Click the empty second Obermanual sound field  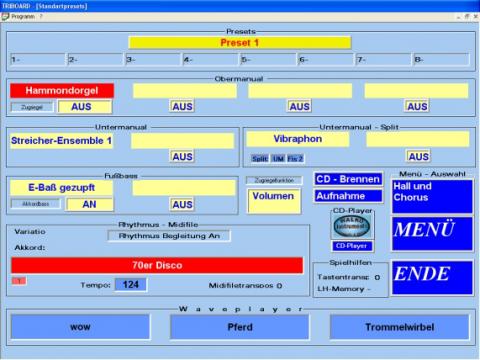185,91
